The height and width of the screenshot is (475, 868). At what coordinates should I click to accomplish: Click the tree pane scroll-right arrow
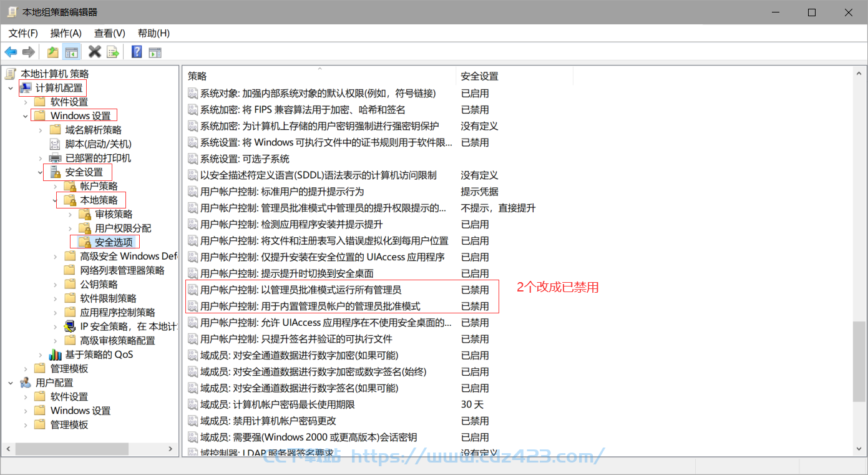(x=170, y=449)
